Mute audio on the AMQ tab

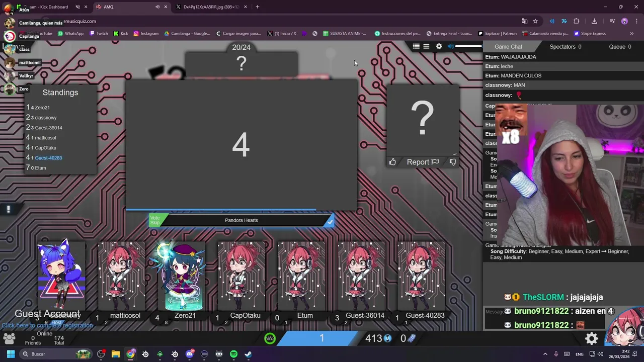(x=157, y=7)
